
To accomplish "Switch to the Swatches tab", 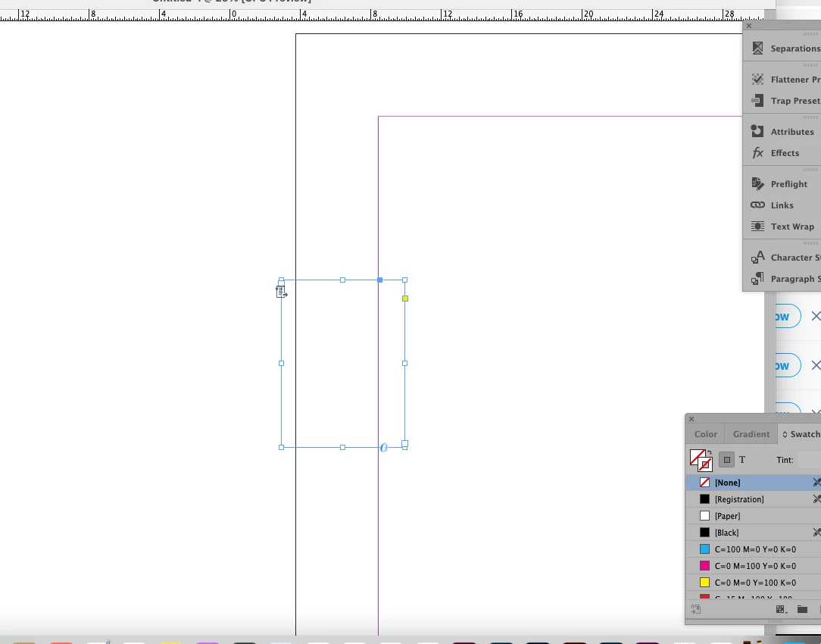I will [x=800, y=434].
